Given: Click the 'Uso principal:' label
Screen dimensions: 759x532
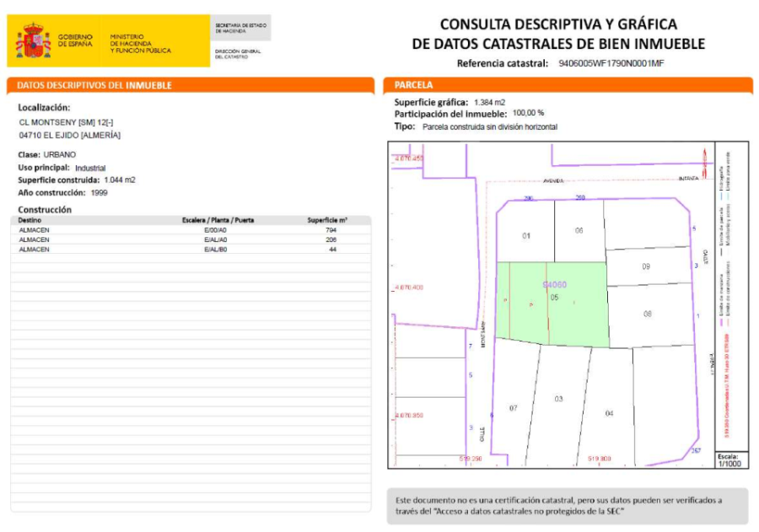Looking at the screenshot, I should click(x=44, y=168).
